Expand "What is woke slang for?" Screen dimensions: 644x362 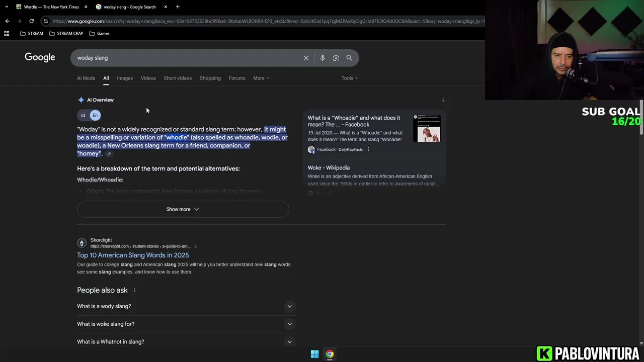pyautogui.click(x=186, y=324)
